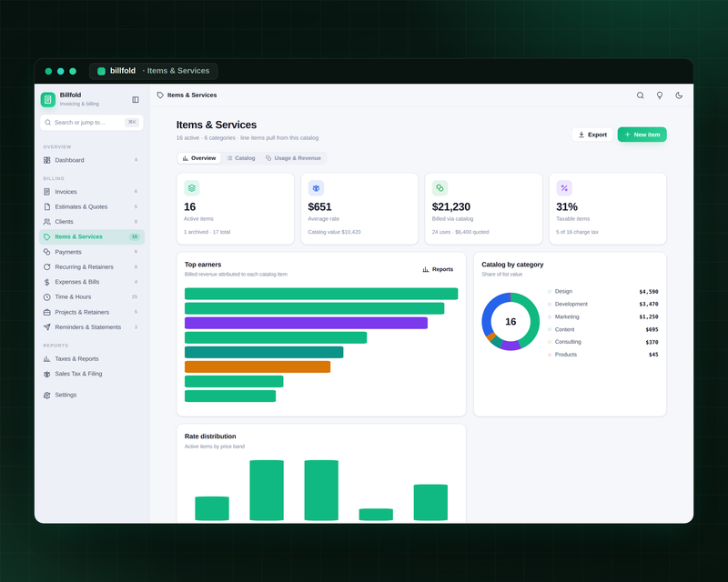The width and height of the screenshot is (728, 582).
Task: Collapse the sidebar panel icon
Action: (x=135, y=99)
